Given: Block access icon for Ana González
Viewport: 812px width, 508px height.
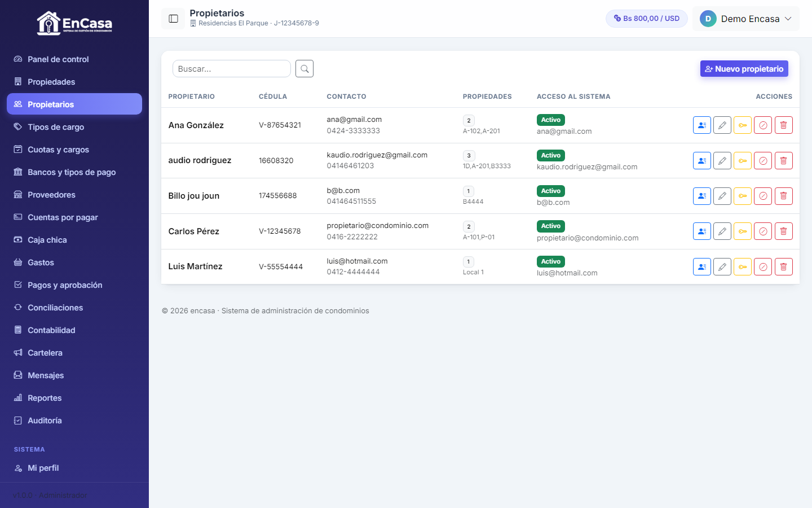Looking at the screenshot, I should click(763, 125).
